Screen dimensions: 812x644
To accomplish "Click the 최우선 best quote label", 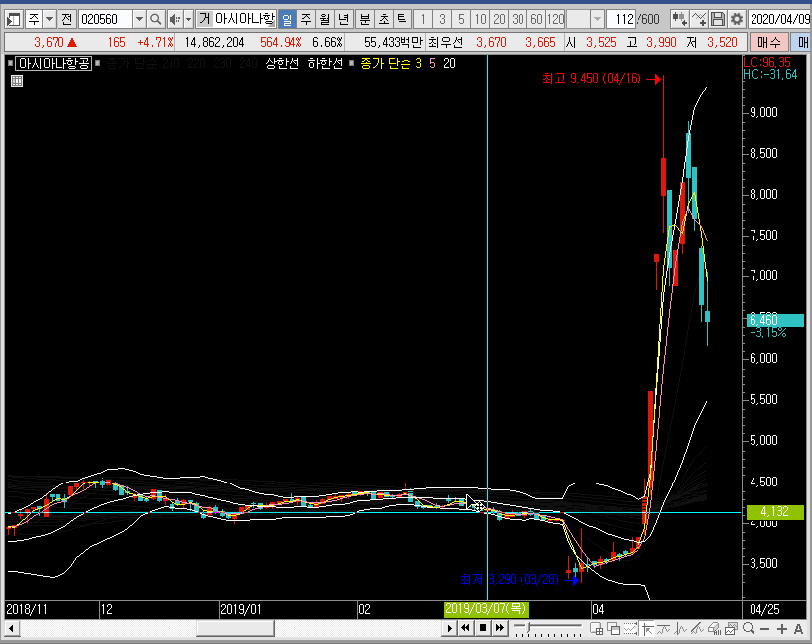I will pyautogui.click(x=445, y=42).
